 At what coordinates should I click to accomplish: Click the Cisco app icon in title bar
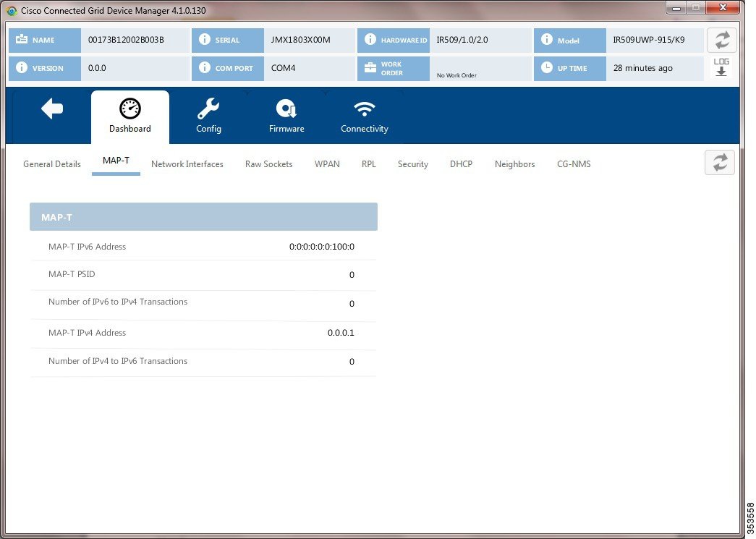coord(12,11)
